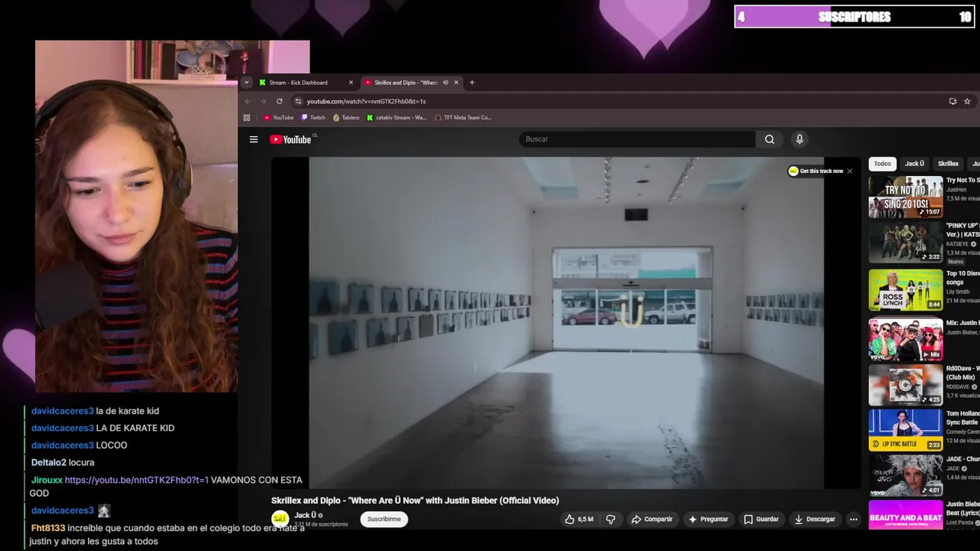Image resolution: width=980 pixels, height=551 pixels.
Task: Click the SUSCRIPTORES goal progress bar
Action: point(854,17)
